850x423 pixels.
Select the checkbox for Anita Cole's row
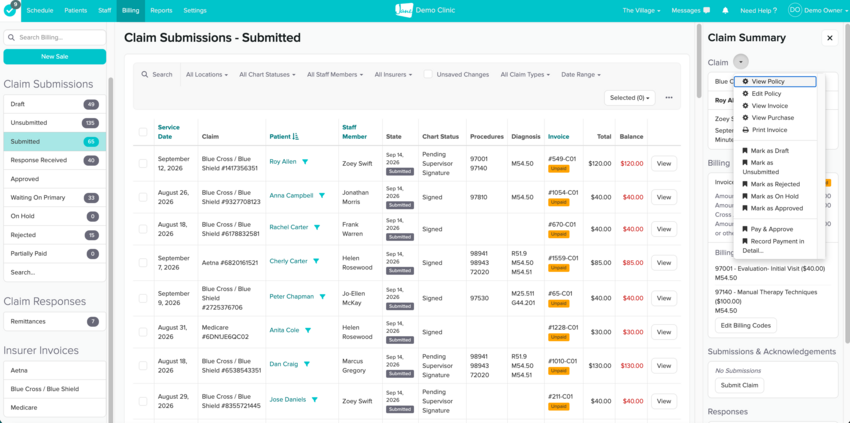[x=143, y=332]
